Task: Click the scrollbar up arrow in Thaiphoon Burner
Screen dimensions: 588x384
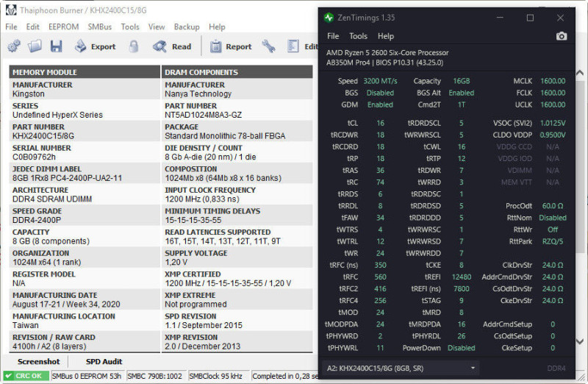Action: pos(580,73)
